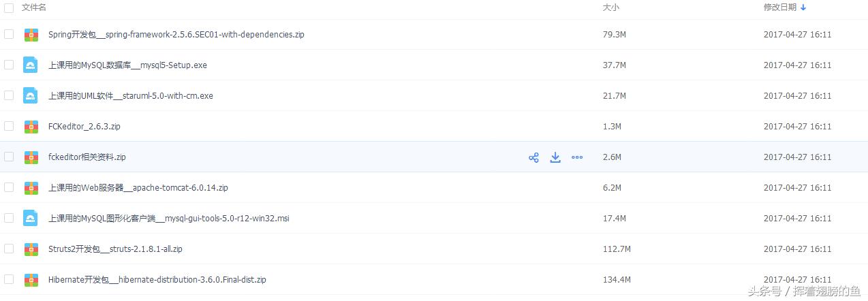The width and height of the screenshot is (868, 301).
Task: Click the 17.4M size value
Action: click(x=615, y=219)
